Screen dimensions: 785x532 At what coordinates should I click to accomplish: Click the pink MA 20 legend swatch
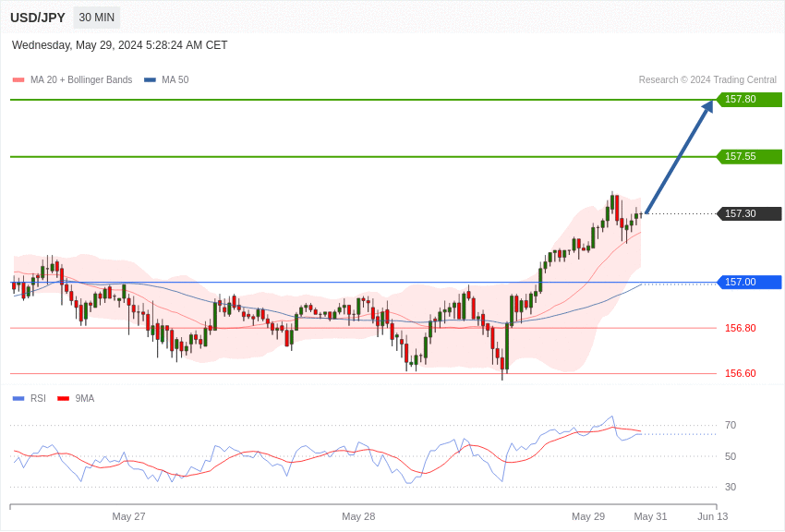18,79
